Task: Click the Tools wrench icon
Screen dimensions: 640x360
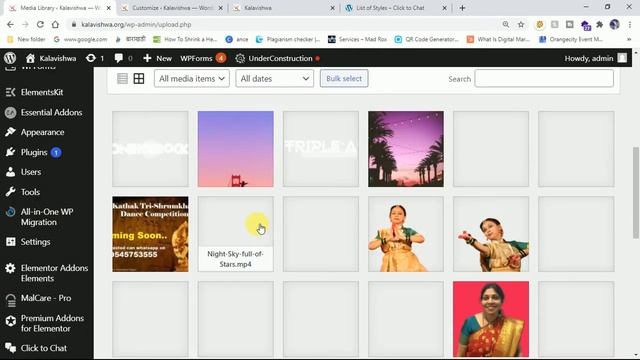Action: point(11,192)
